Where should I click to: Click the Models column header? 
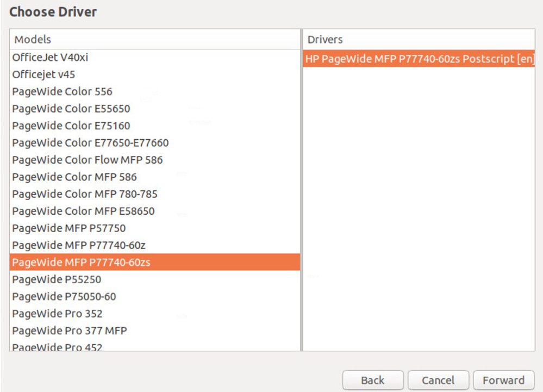pos(154,40)
